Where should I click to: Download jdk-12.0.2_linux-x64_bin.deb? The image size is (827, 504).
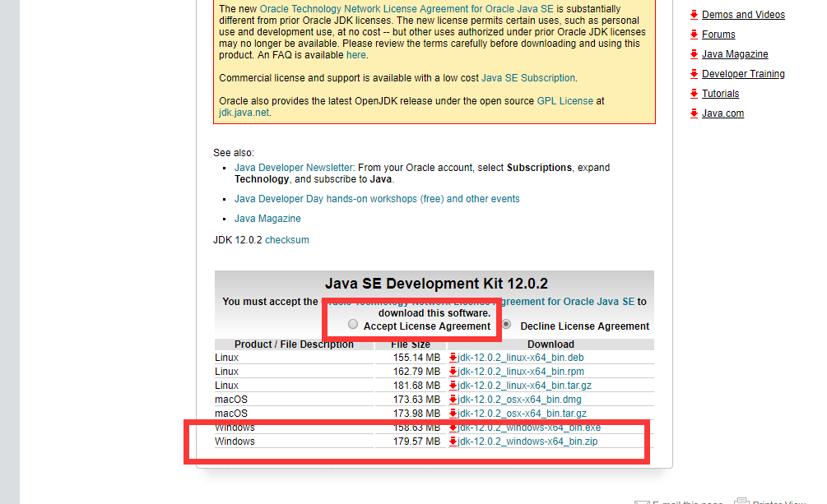[x=521, y=358]
